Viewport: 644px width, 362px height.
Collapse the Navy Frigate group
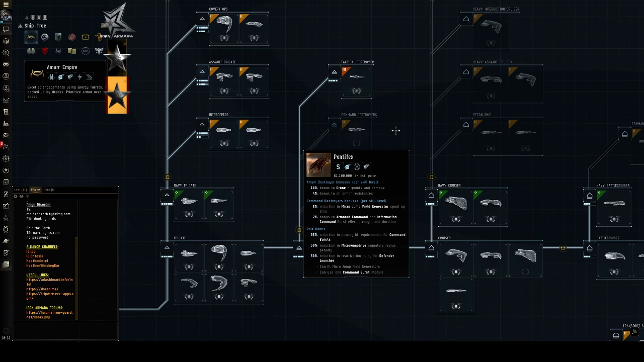[x=167, y=195]
